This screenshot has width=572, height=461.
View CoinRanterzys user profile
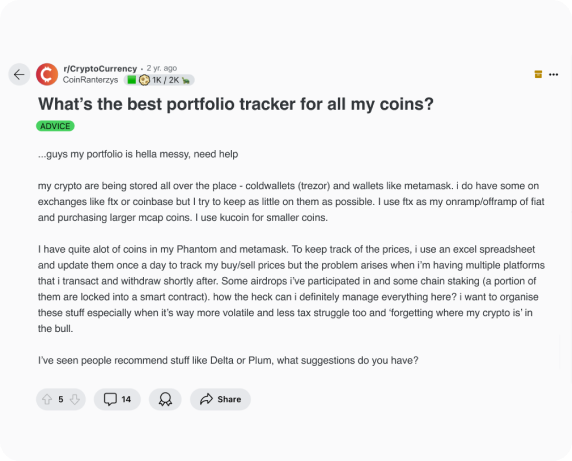coord(90,80)
